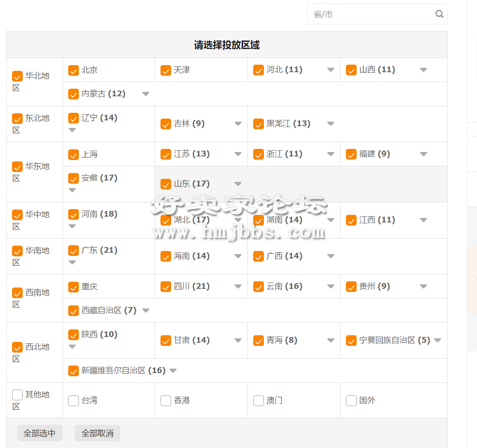
Task: Uncheck the 北京 checkbox
Action: 74,70
